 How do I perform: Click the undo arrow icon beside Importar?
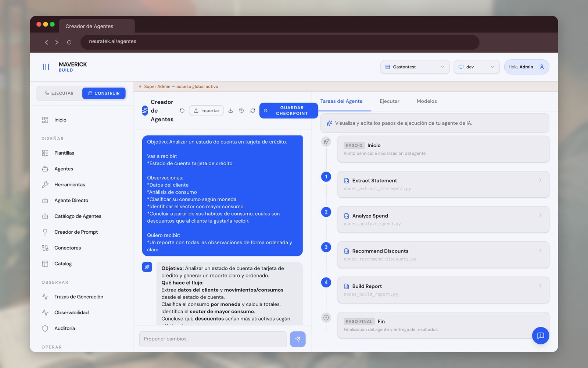tap(182, 110)
